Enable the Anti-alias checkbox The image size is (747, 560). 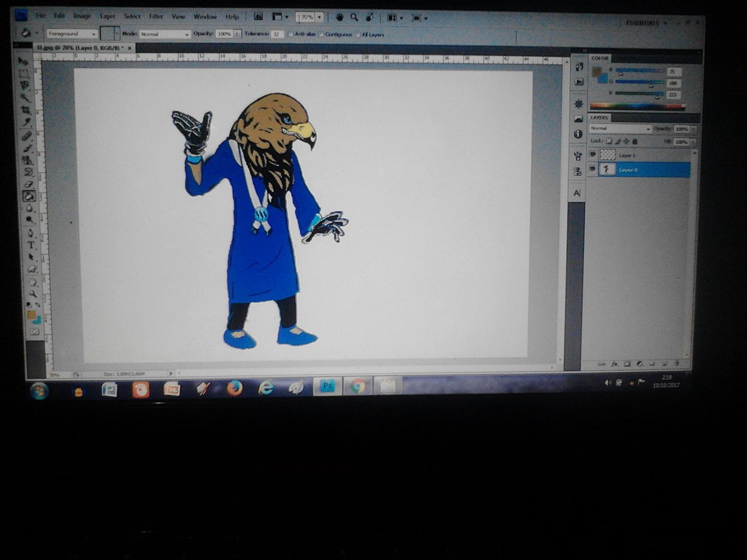pos(291,34)
